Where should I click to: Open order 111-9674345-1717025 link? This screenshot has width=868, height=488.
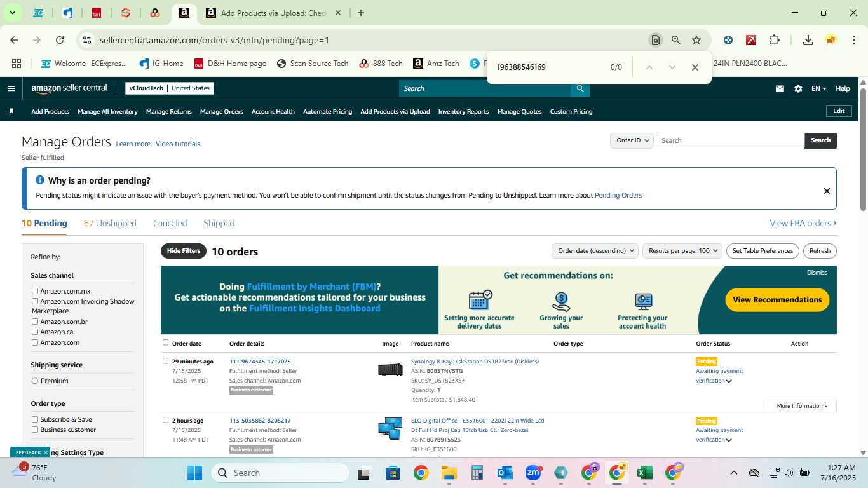(x=260, y=362)
